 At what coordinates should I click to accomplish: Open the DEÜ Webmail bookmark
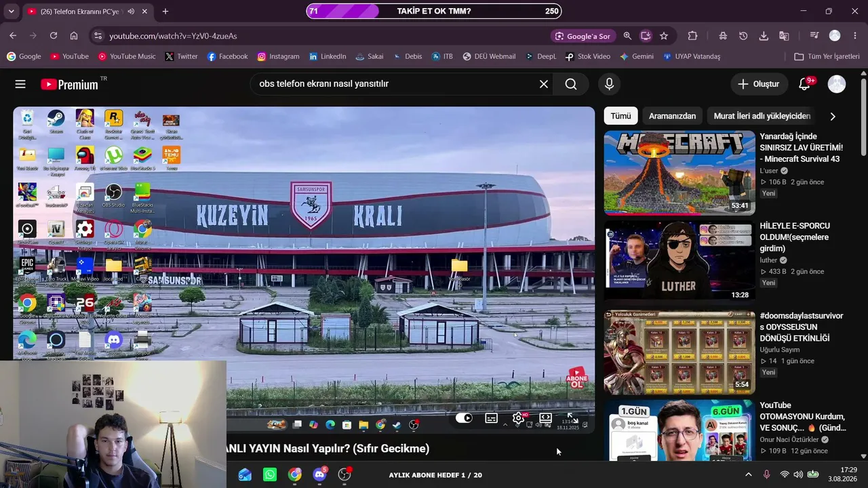tap(488, 56)
